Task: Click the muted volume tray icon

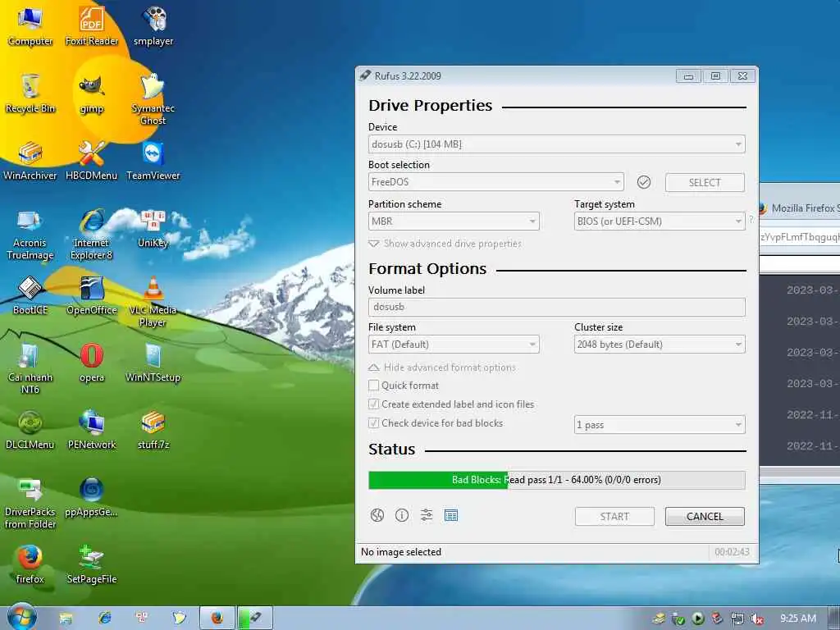Action: [757, 619]
